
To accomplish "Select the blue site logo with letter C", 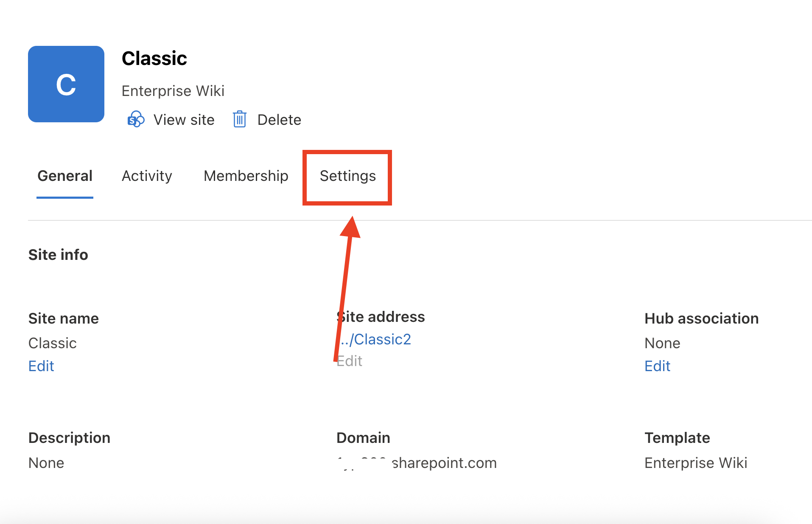I will (x=66, y=84).
